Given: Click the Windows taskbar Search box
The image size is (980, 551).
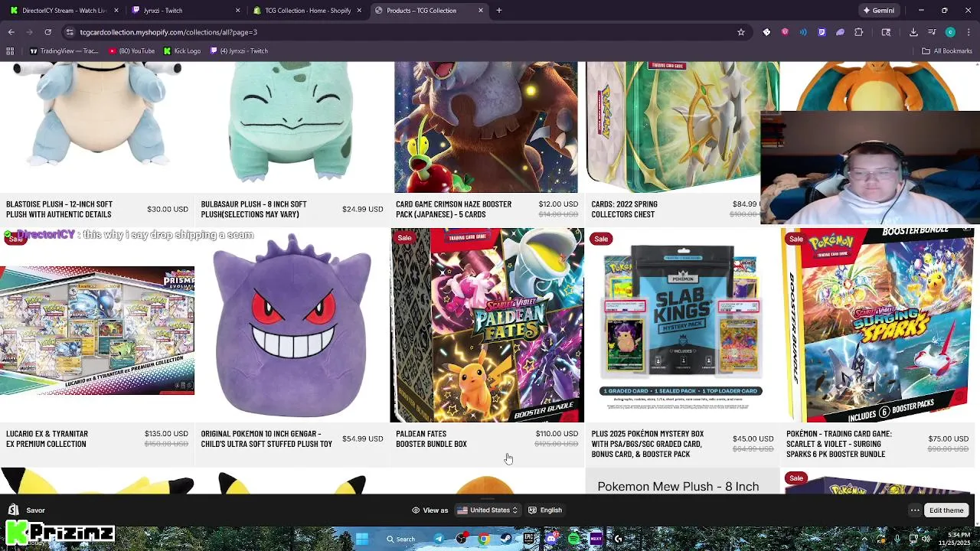Looking at the screenshot, I should point(400,539).
